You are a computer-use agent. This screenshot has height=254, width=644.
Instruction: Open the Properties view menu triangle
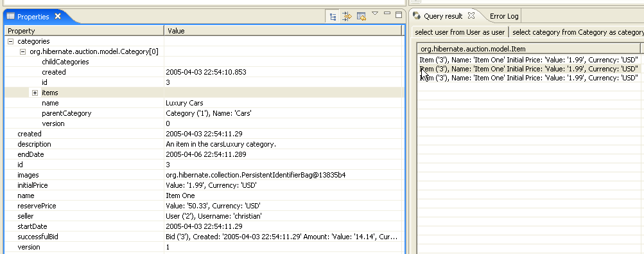click(x=374, y=14)
